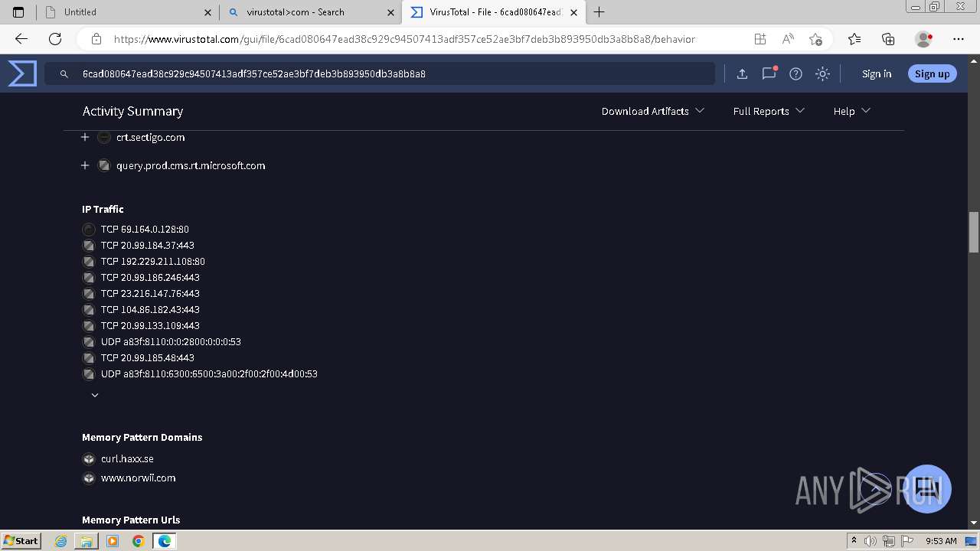
Task: Click the icon beside www.norwii.com
Action: (x=89, y=478)
